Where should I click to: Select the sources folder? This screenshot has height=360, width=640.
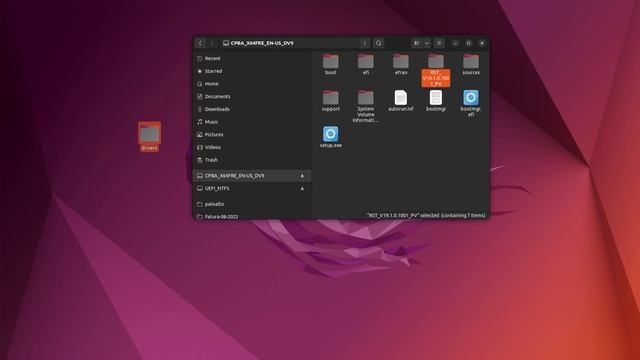[x=471, y=64]
